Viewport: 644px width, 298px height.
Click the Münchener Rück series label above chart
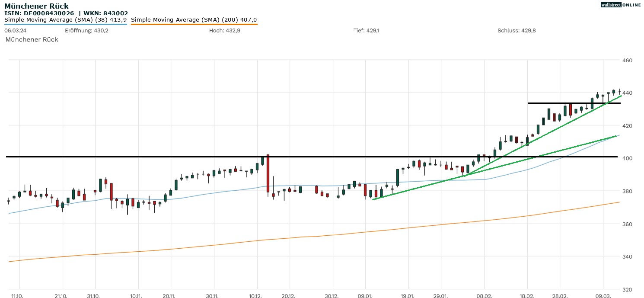pyautogui.click(x=32, y=39)
